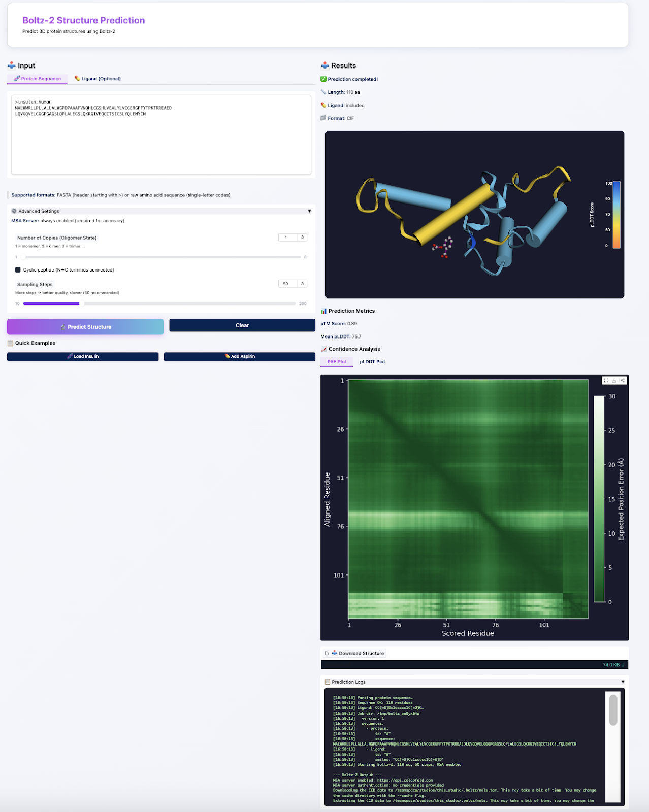This screenshot has width=649, height=812.
Task: Download the PAE plot image
Action: (614, 380)
